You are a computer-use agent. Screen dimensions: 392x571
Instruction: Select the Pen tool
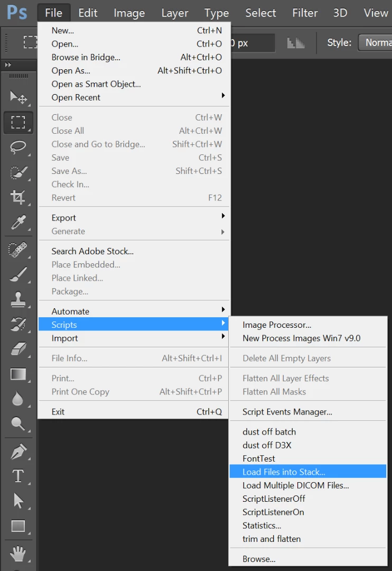(x=18, y=452)
